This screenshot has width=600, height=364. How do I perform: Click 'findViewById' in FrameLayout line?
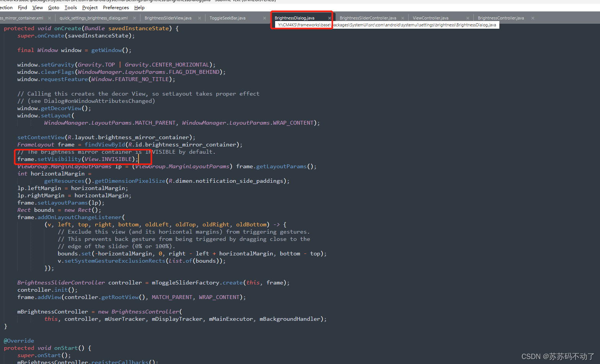point(105,145)
